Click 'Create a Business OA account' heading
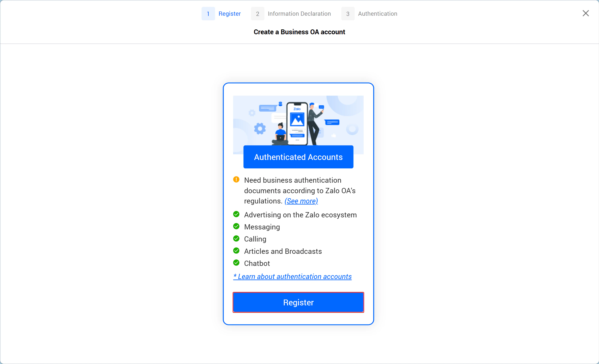Viewport: 599px width, 364px height. click(x=299, y=32)
